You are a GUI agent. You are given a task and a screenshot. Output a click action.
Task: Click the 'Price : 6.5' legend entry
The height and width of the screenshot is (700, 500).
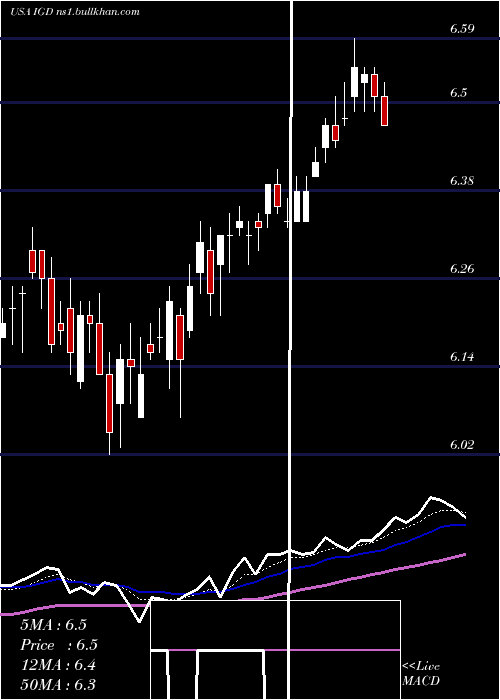coord(59,645)
